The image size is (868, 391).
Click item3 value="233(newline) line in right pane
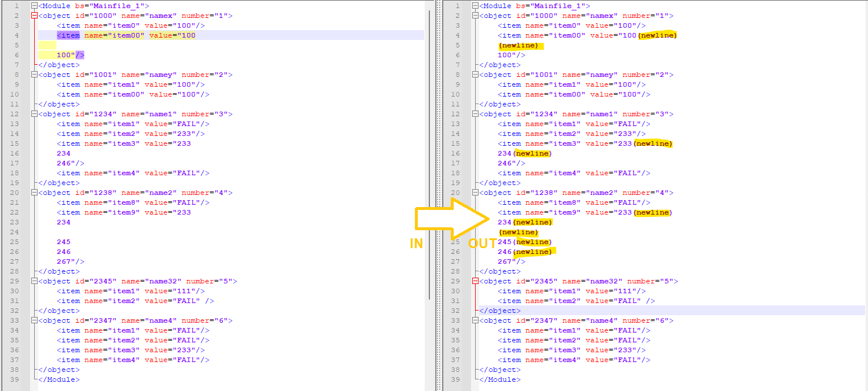585,143
